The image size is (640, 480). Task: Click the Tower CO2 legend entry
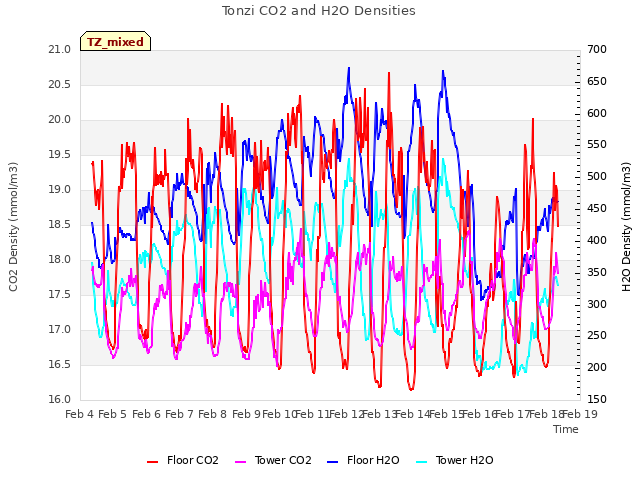273,460
